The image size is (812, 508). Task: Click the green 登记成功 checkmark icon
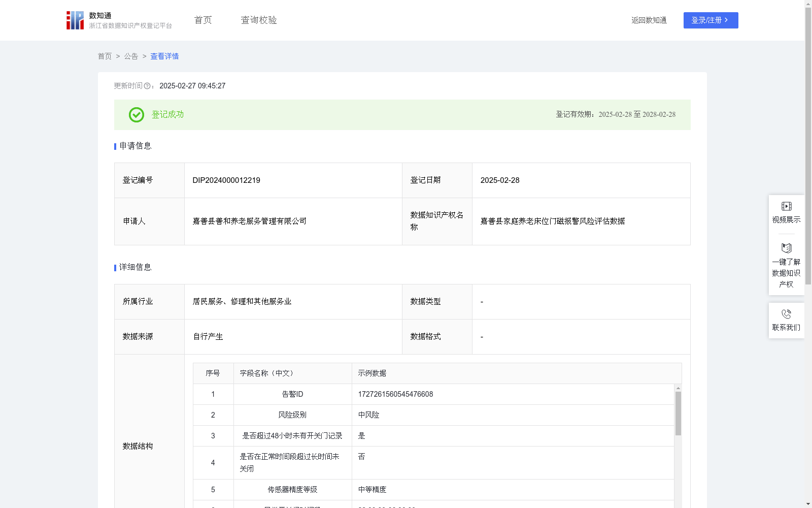(x=136, y=115)
